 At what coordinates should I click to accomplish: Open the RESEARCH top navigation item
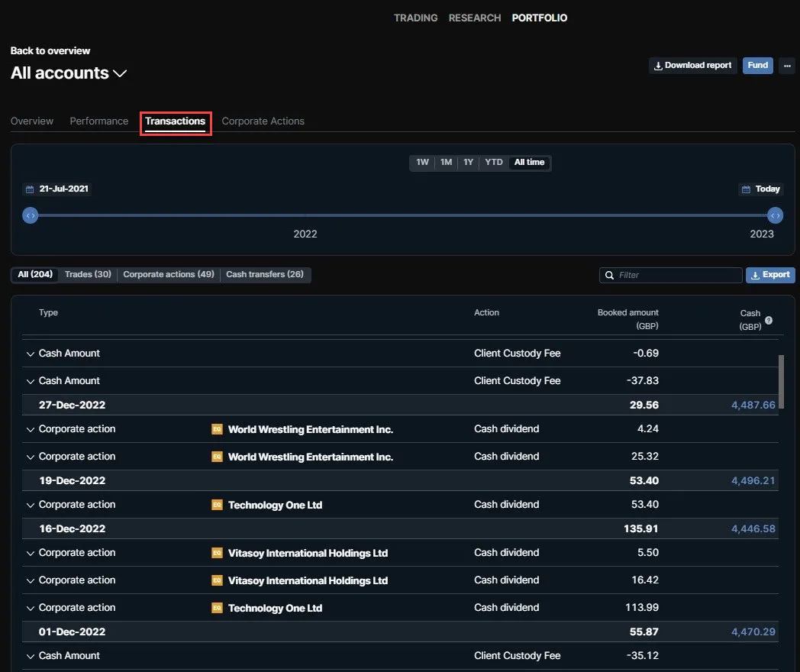coord(475,18)
